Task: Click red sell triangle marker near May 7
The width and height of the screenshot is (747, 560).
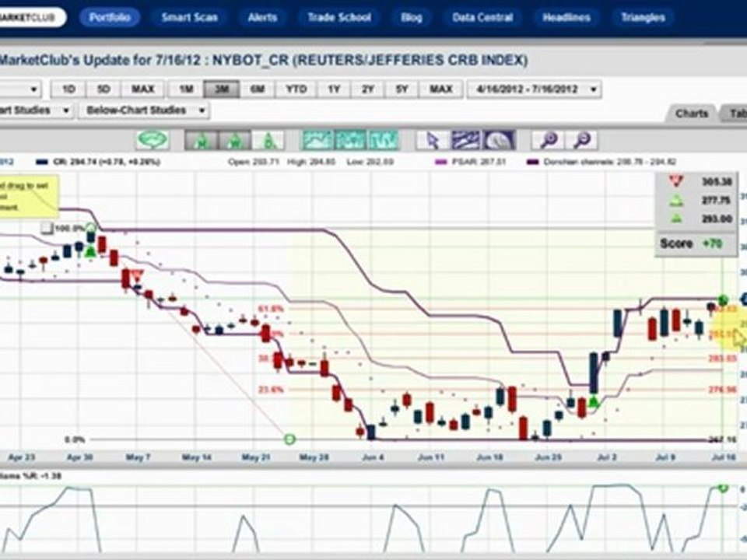Action: (x=137, y=275)
